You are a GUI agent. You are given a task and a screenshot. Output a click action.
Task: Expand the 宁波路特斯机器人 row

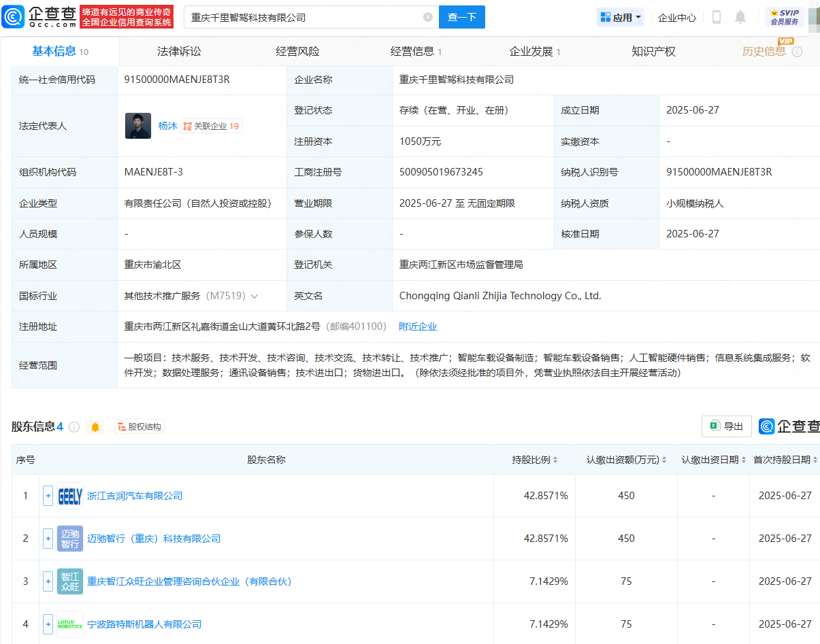tap(48, 624)
